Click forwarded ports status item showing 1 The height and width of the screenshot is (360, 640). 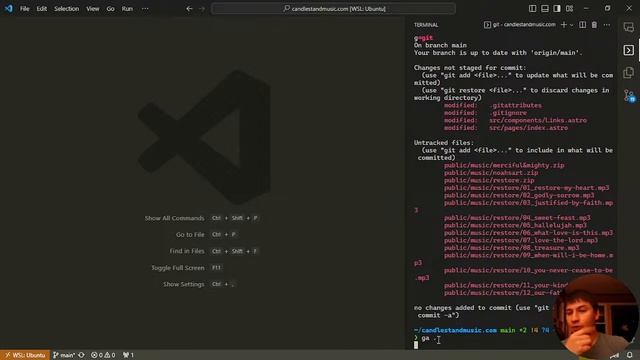click(128, 355)
